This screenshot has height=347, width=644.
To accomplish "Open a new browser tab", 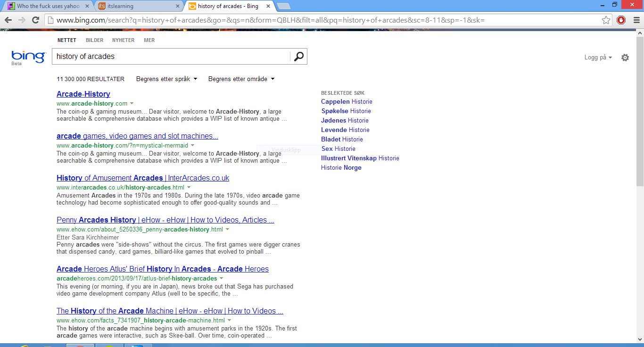I will pos(283,6).
